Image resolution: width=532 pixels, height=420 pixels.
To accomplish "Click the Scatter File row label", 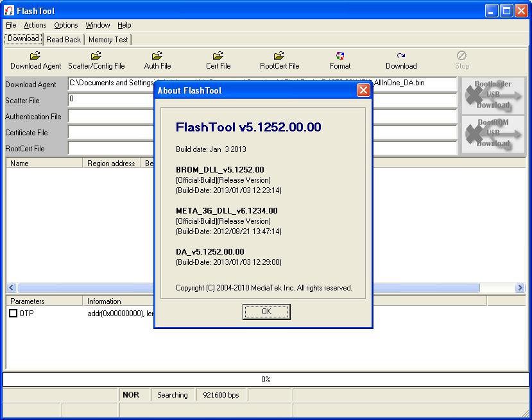I will 22,101.
